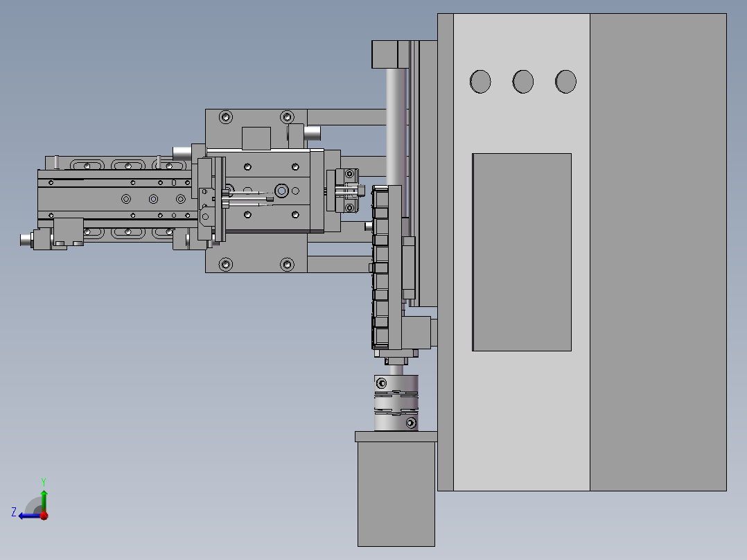The width and height of the screenshot is (747, 560).
Task: Select the leftmost circular hole on the cabinet
Action: tap(480, 82)
